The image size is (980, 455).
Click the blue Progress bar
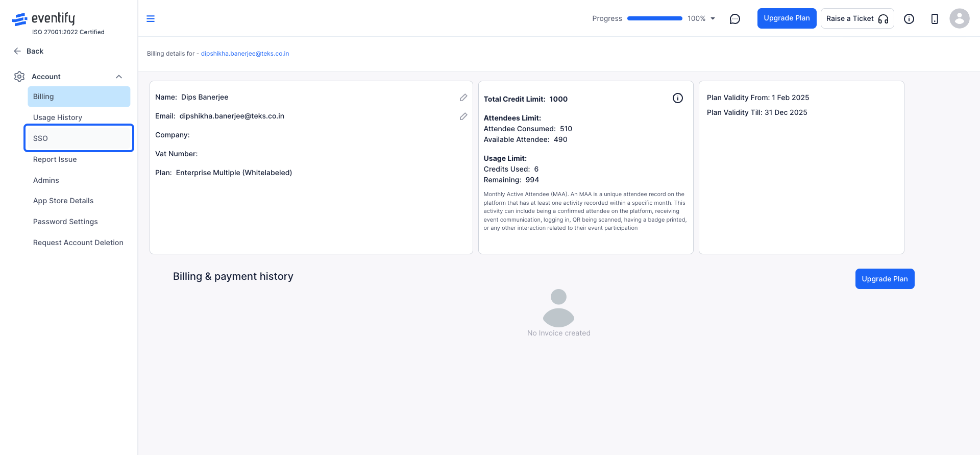655,18
